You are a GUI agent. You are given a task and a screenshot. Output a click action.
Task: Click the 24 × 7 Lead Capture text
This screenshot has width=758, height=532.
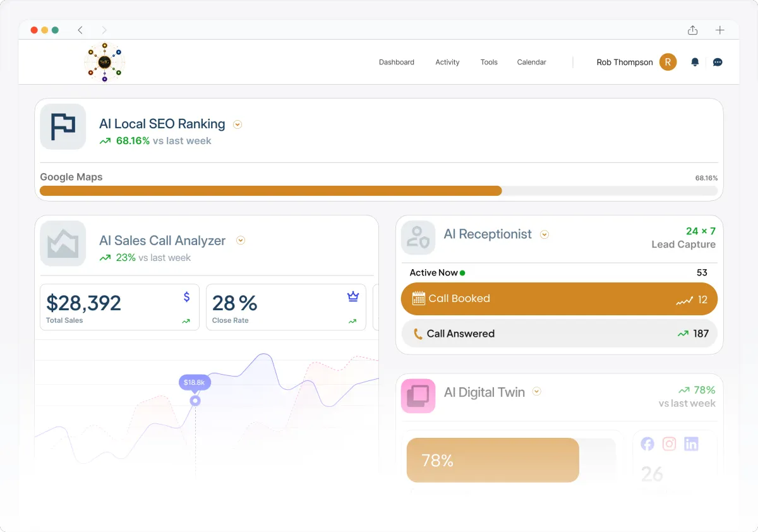684,238
